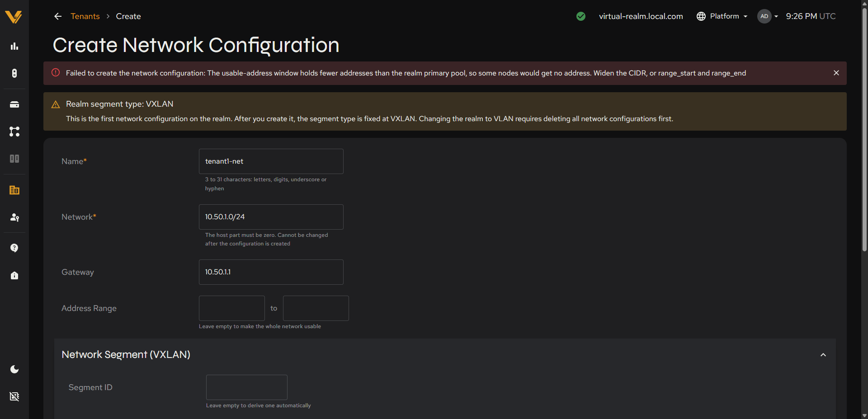Image resolution: width=868 pixels, height=419 pixels.
Task: Open the help question mark icon
Action: tap(14, 248)
